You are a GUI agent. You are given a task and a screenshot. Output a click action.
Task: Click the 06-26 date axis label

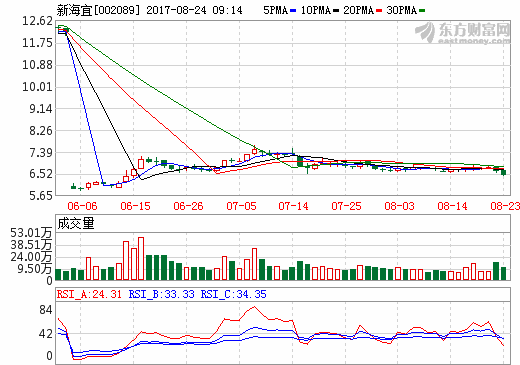[x=188, y=206]
